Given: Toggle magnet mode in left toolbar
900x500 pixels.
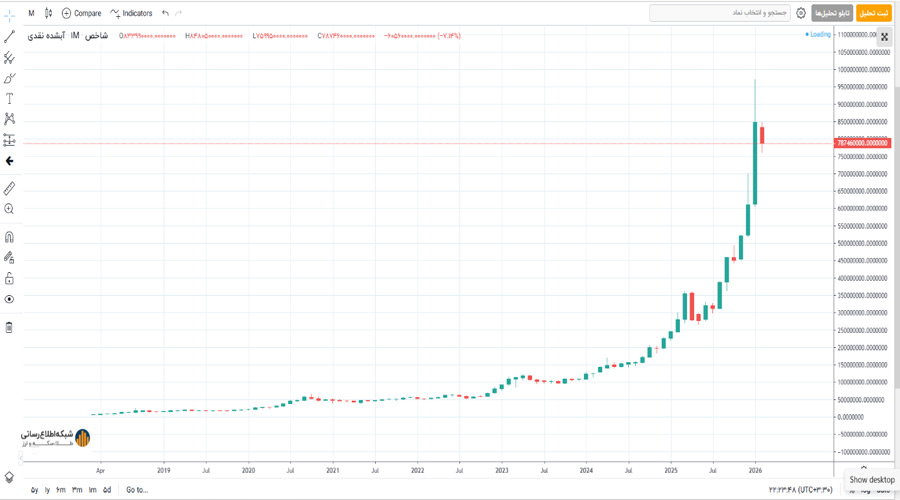Looking at the screenshot, I should [9, 237].
